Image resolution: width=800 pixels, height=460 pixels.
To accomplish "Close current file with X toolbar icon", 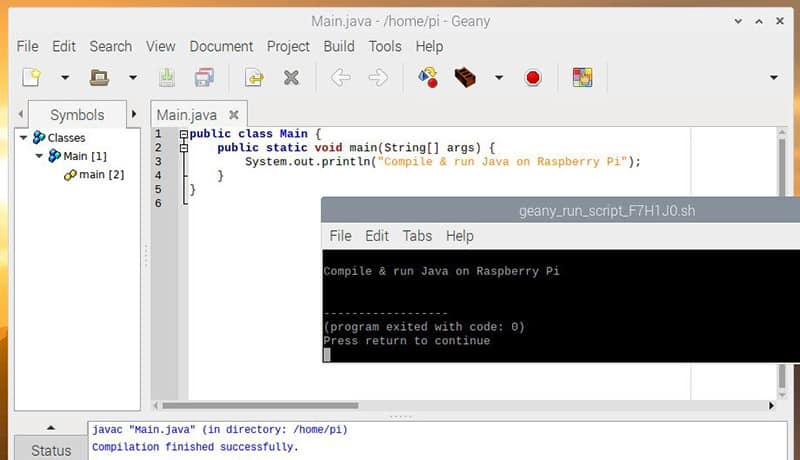I will click(x=291, y=77).
